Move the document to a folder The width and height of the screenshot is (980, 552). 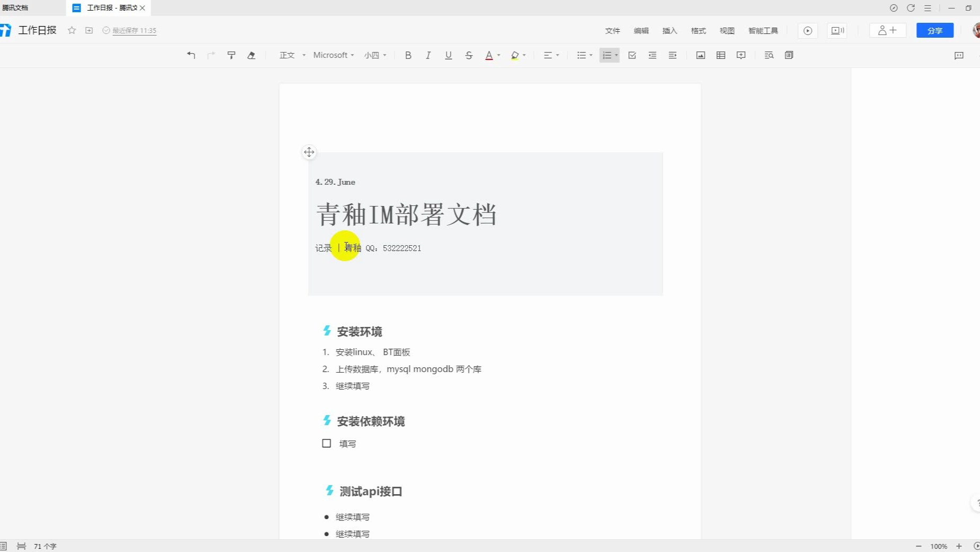coord(89,30)
